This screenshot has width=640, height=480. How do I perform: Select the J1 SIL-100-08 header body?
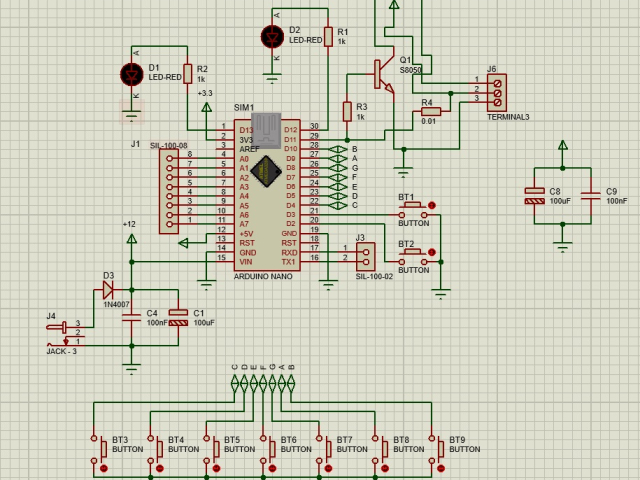pyautogui.click(x=169, y=191)
